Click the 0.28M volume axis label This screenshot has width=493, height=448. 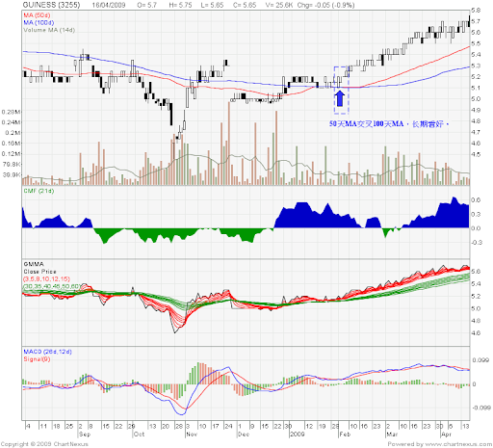[12, 112]
